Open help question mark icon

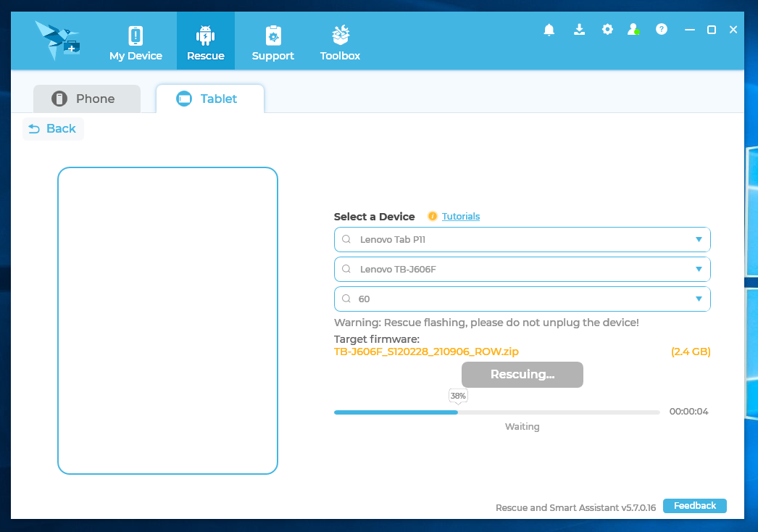click(x=662, y=30)
